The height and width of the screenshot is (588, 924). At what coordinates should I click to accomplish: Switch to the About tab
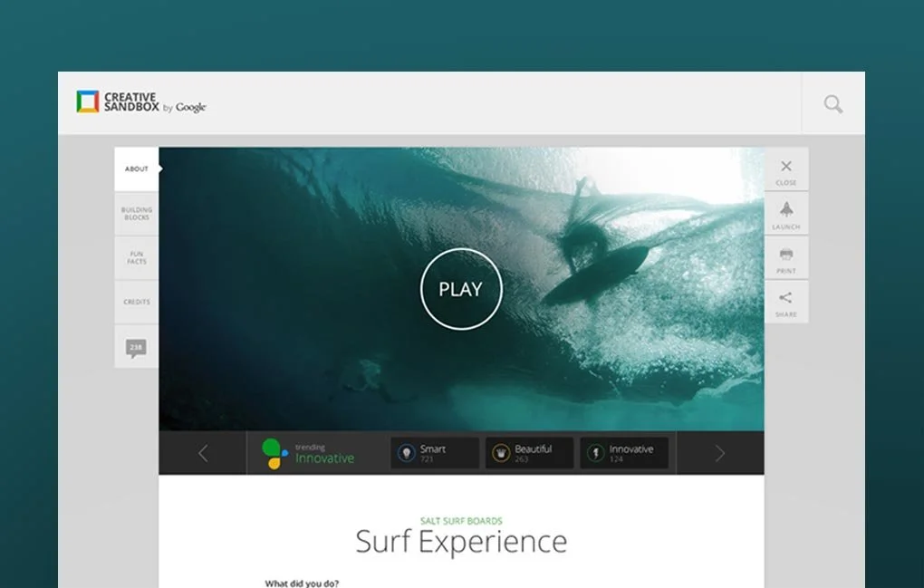(136, 169)
